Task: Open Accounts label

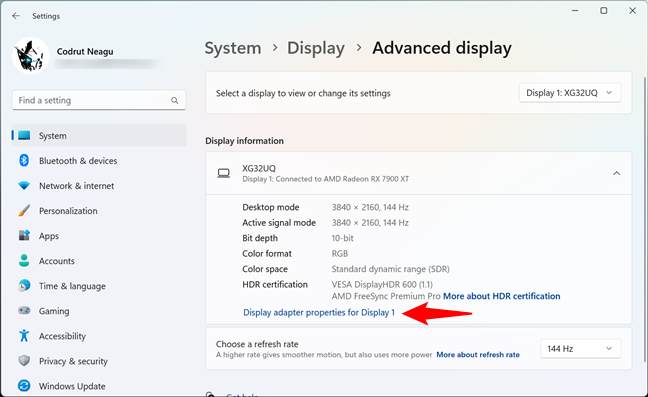Action: click(57, 261)
